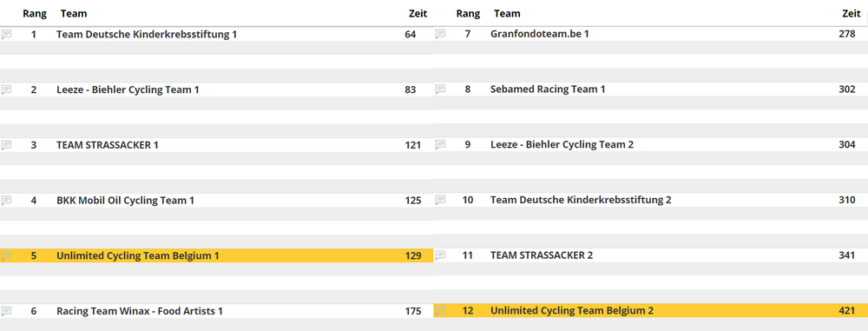Screen dimensions: 868x331
Task: Click the Sebamed Racing Team 1 name
Action: click(548, 89)
